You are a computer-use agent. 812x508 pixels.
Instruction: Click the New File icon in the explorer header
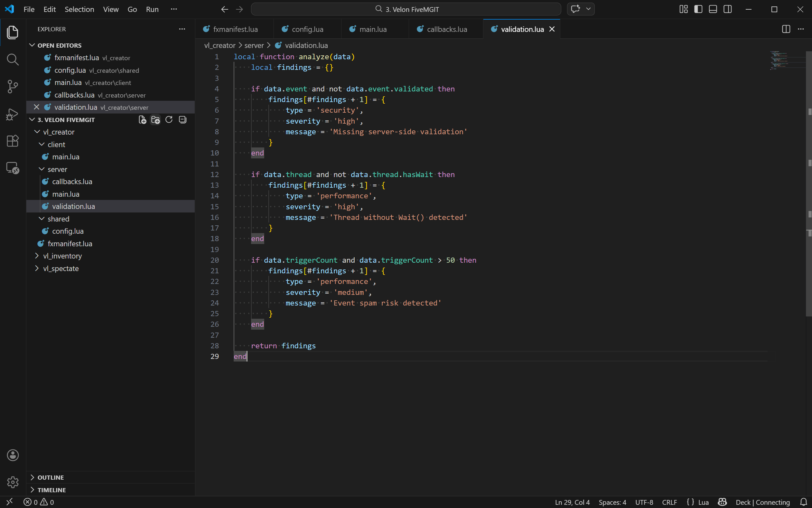[x=142, y=120]
